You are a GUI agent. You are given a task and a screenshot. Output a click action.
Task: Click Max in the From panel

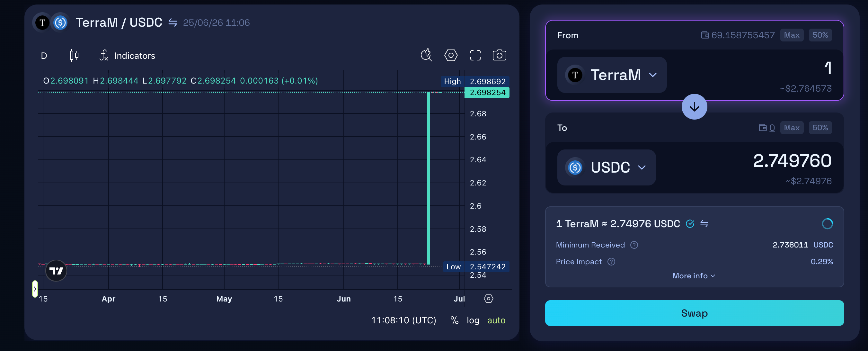coord(792,35)
